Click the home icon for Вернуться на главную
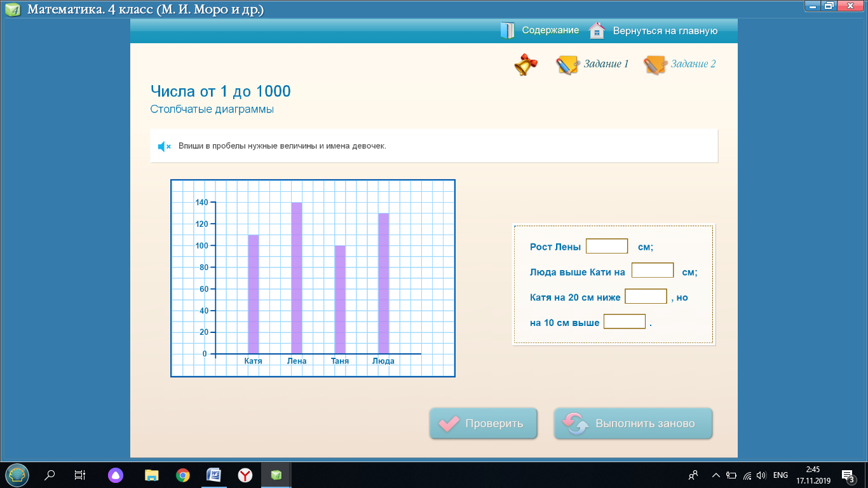 coord(597,30)
